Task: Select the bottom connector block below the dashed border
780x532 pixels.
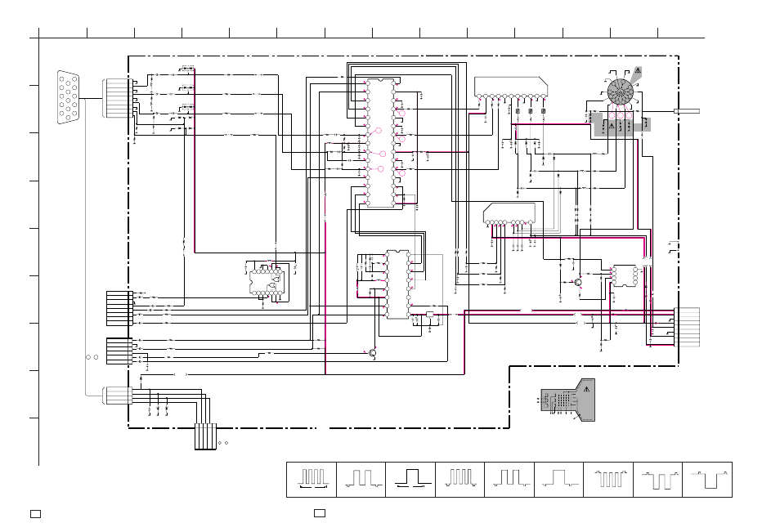Action: [205, 436]
